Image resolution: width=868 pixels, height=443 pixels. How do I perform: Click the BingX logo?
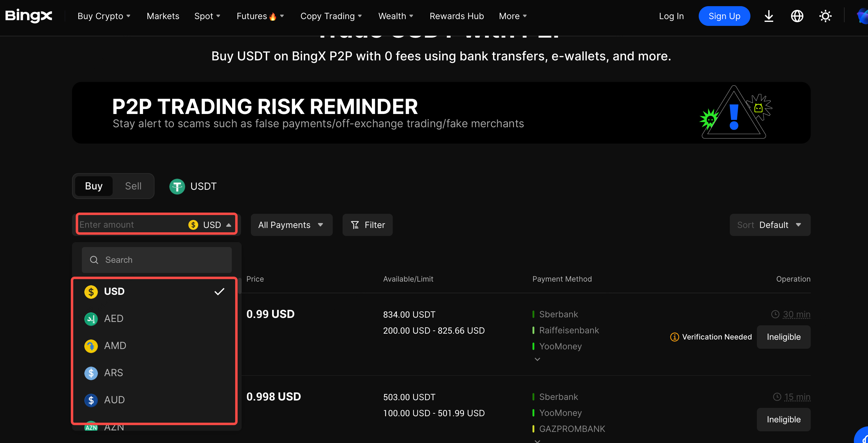tap(29, 16)
